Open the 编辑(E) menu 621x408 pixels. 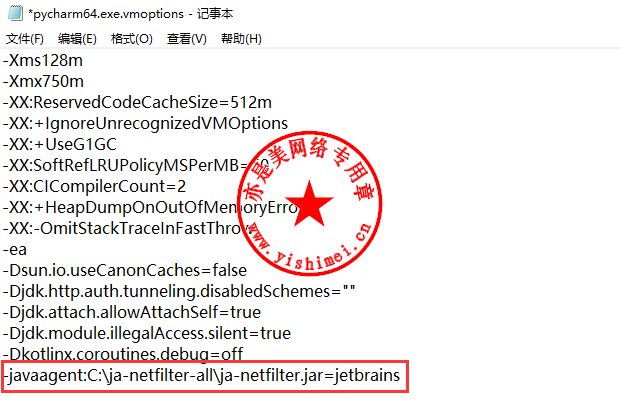click(77, 39)
